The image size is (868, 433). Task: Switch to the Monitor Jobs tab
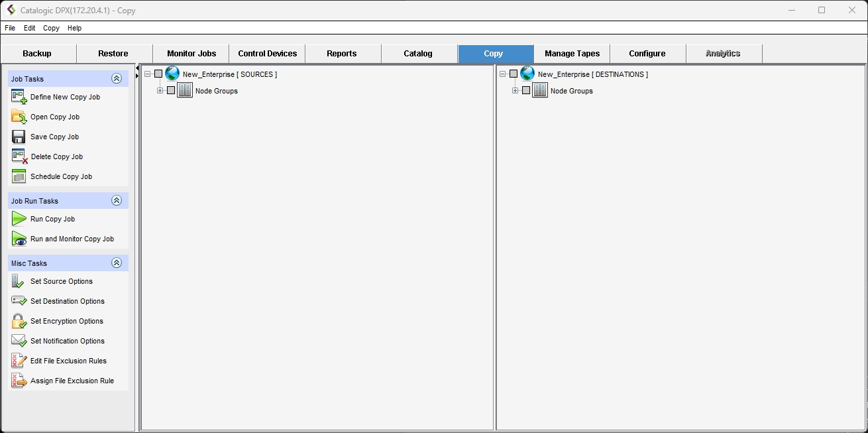pos(191,54)
